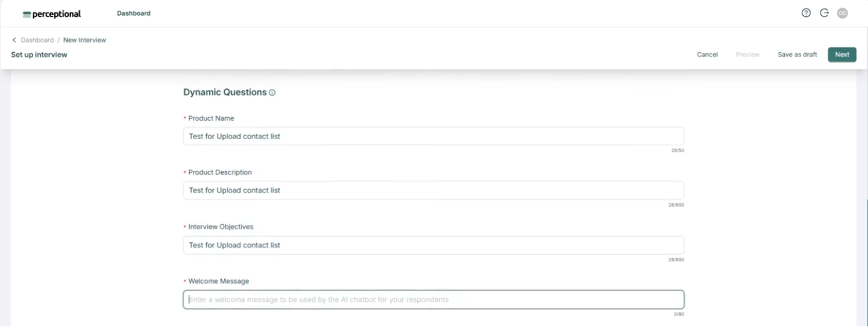The height and width of the screenshot is (326, 868).
Task: Cancel the interview setup
Action: (x=707, y=54)
